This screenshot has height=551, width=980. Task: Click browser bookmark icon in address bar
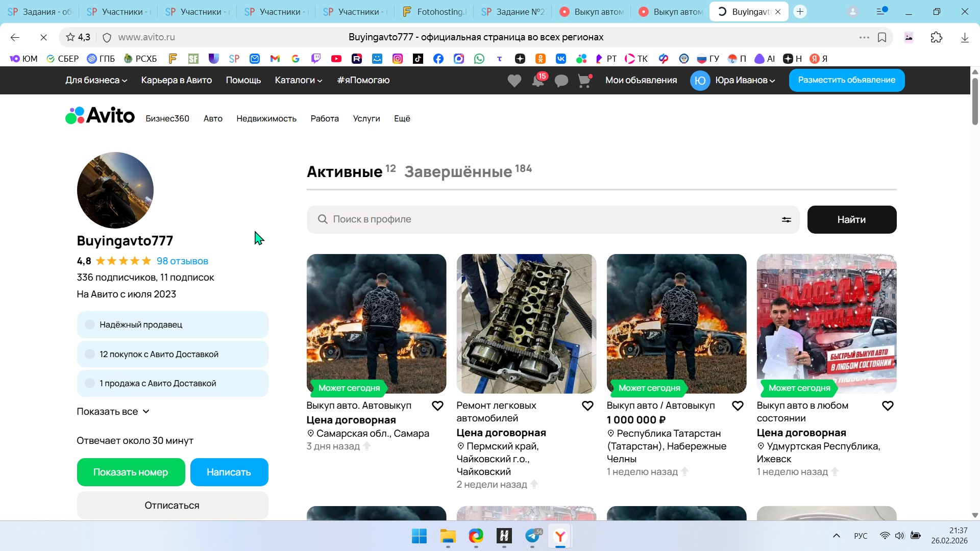point(881,37)
